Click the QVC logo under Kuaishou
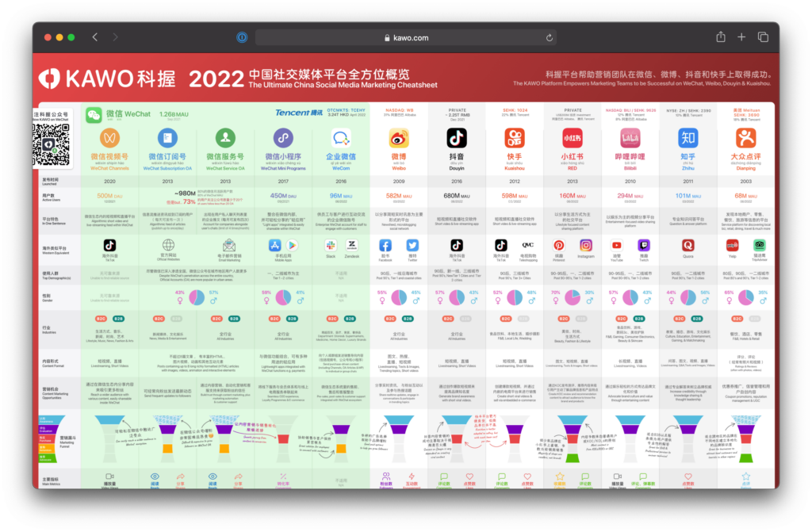 (527, 245)
